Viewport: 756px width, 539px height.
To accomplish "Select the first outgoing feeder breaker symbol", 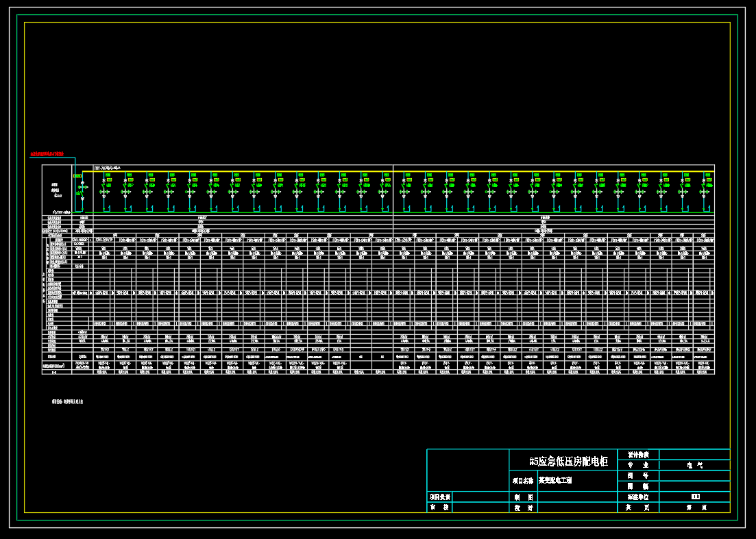I will pos(104,186).
